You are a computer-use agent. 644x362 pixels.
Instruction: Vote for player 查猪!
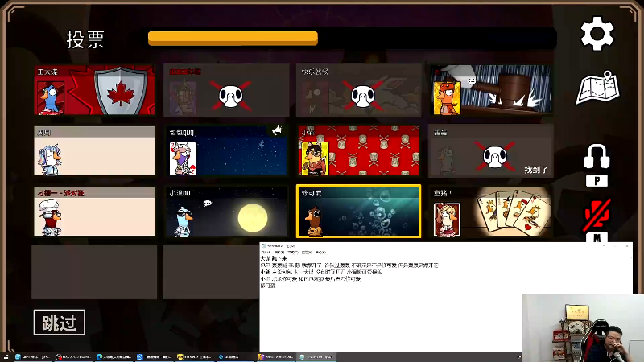pyautogui.click(x=491, y=212)
